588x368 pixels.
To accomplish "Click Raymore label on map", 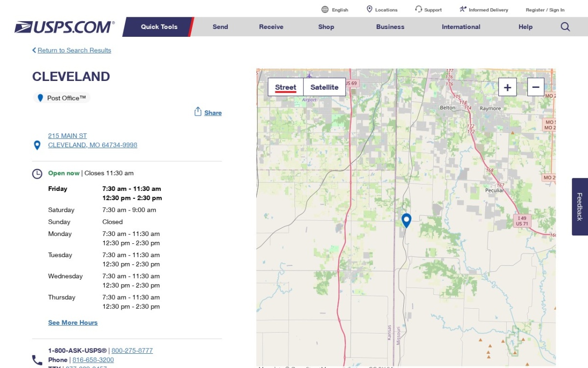I will 490,108.
